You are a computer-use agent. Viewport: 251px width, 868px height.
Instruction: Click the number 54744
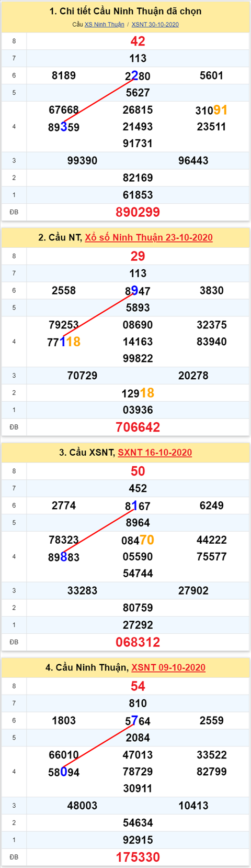tap(138, 573)
